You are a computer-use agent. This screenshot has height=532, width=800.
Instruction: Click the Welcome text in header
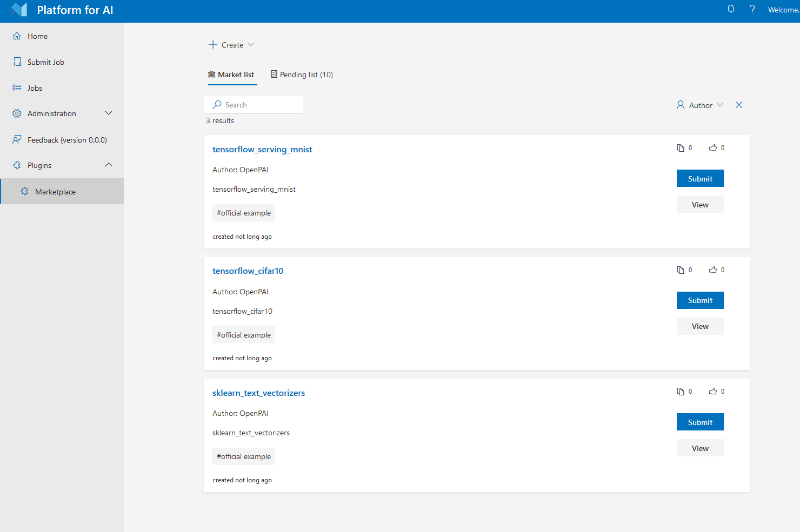[783, 10]
